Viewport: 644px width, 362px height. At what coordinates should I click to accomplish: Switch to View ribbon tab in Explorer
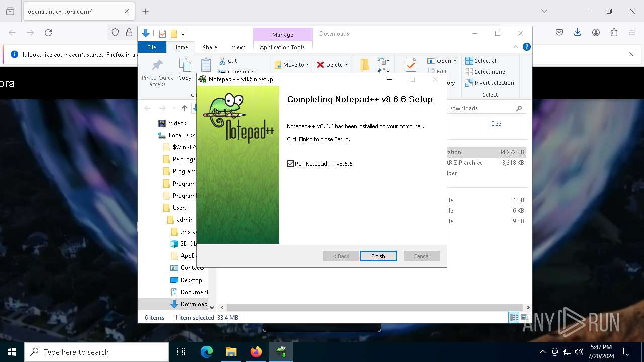coord(238,47)
